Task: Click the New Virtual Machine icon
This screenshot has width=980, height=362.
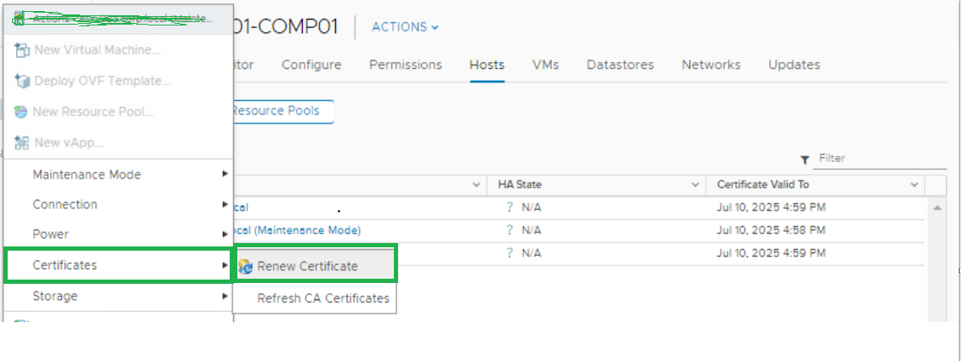Action: click(x=22, y=50)
